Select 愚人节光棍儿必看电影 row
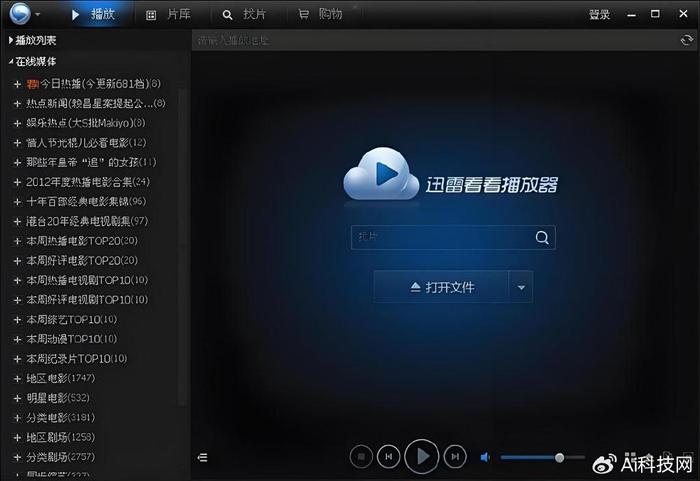This screenshot has width=700, height=481. [x=86, y=142]
